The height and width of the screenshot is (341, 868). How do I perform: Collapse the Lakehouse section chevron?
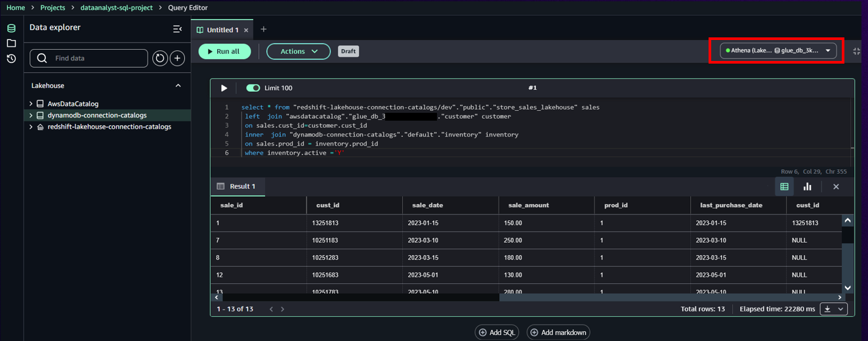(178, 86)
